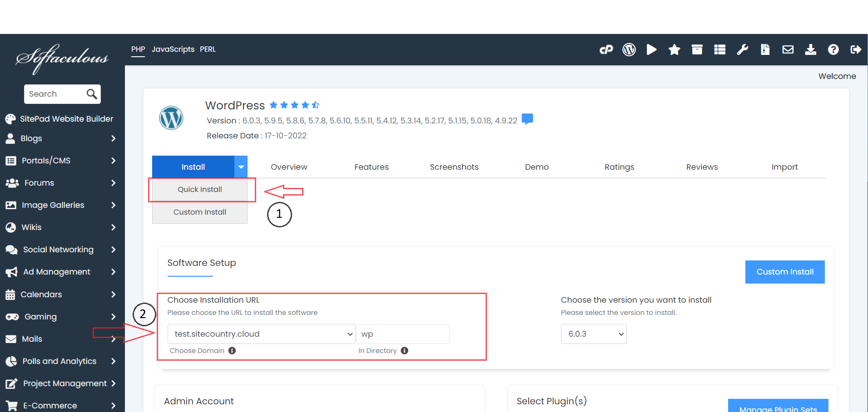Open the archive box icon in the toolbar

pyautogui.click(x=697, y=49)
